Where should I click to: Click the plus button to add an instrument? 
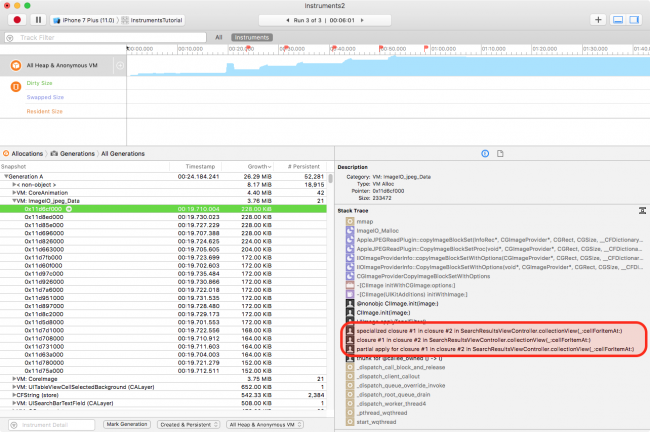[x=598, y=19]
